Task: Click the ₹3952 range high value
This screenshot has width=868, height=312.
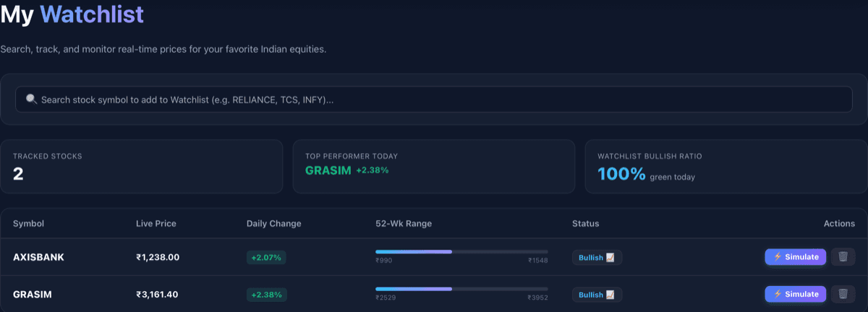Action: point(538,298)
